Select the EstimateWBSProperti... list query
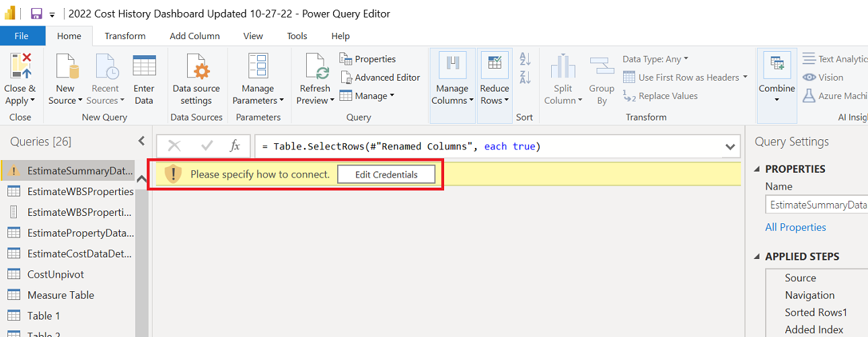Viewport: 868px width, 337px height. pyautogui.click(x=67, y=212)
